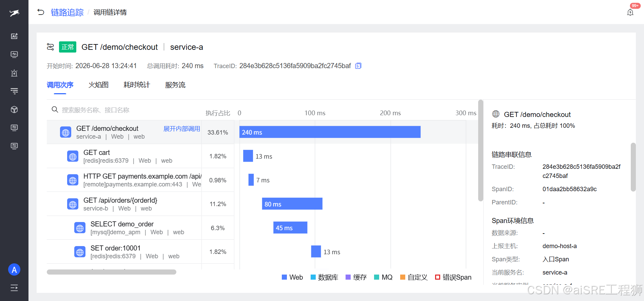Viewport: 644px width, 301px height.
Task: Open the cube-shaped sidebar icon
Action: (14, 109)
